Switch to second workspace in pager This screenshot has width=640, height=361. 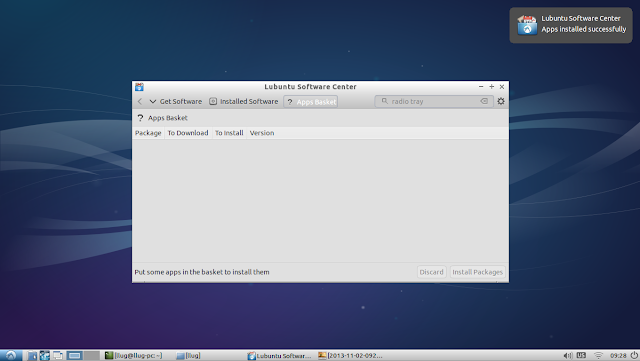point(92,355)
